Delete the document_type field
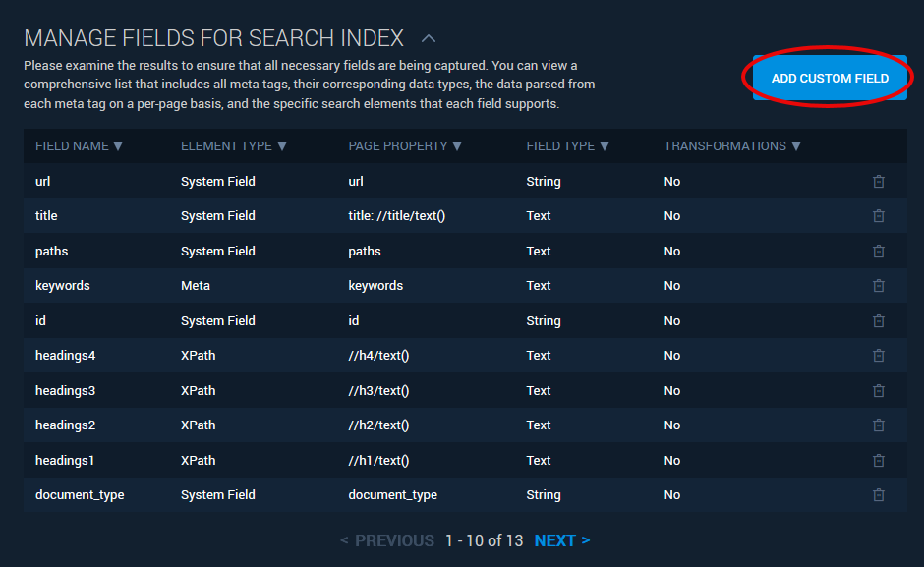This screenshot has width=924, height=567. (878, 495)
